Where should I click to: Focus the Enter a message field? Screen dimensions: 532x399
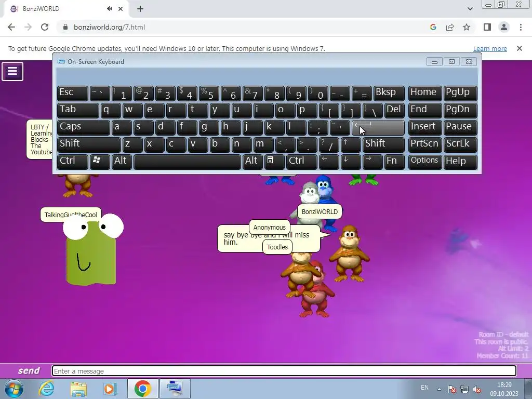(284, 371)
